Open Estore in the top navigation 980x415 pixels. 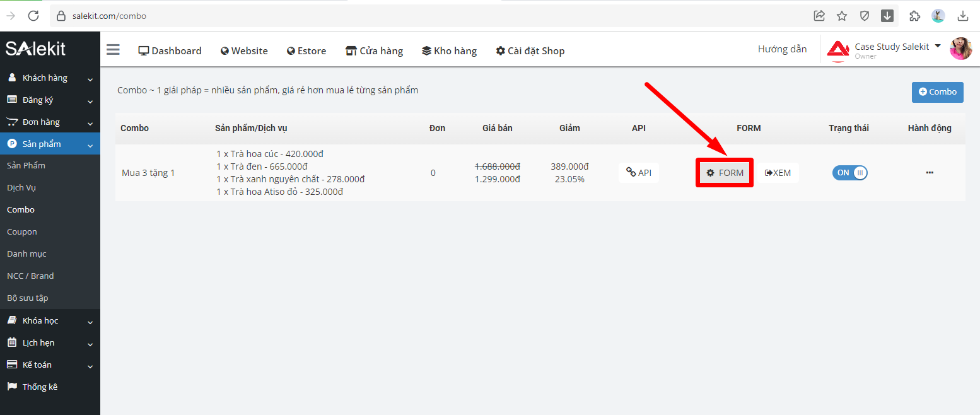(x=306, y=50)
